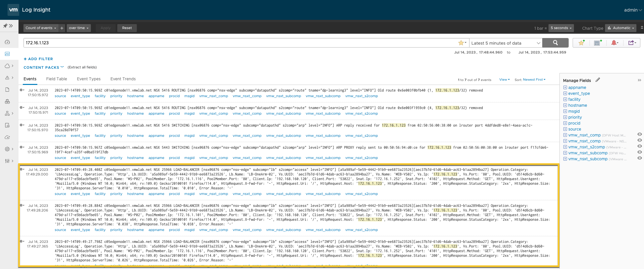This screenshot has width=644, height=269.
Task: Toggle visibility of vmw_nsxt_comp (VMware - NS) field
Action: (640, 140)
